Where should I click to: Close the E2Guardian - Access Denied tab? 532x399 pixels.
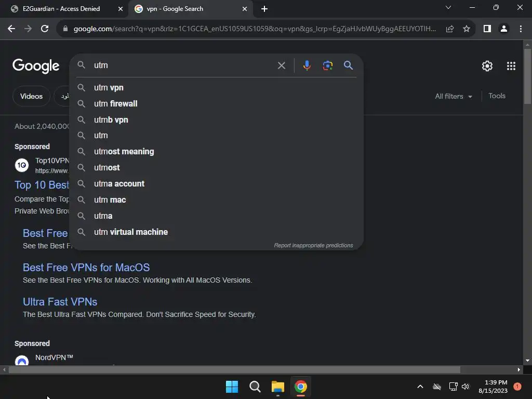tap(120, 9)
